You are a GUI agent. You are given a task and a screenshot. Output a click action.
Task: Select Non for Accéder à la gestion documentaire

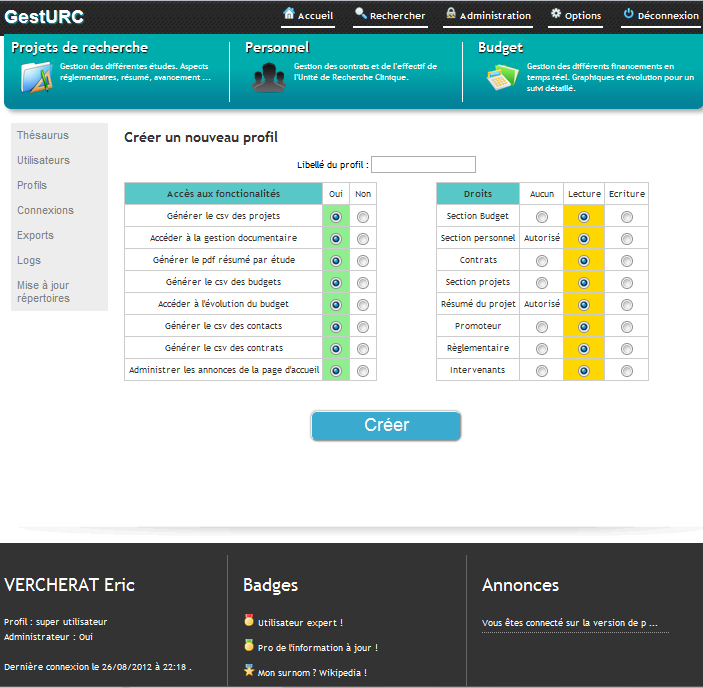pos(363,239)
